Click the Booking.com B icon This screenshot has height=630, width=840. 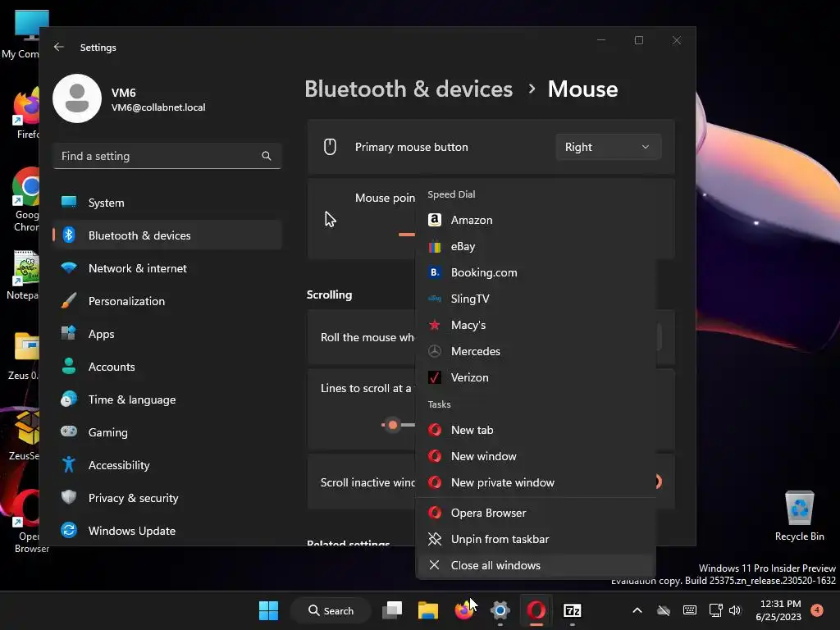click(x=435, y=272)
